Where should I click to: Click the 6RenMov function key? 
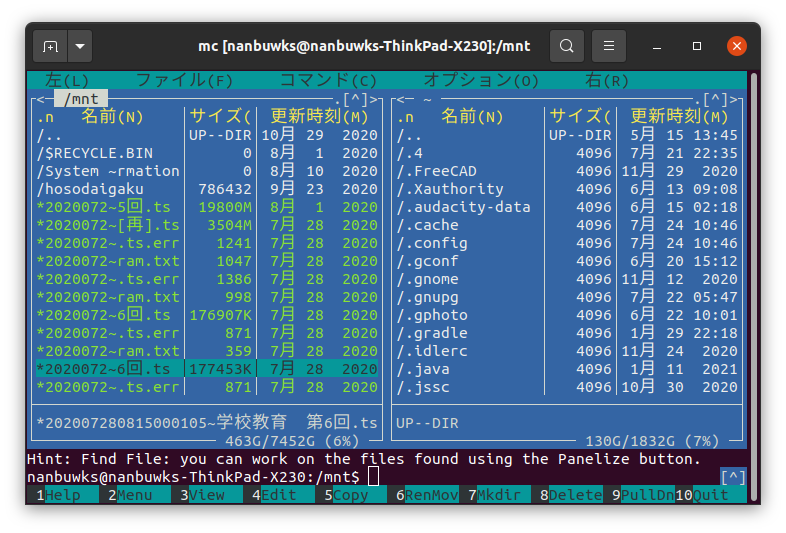point(423,495)
